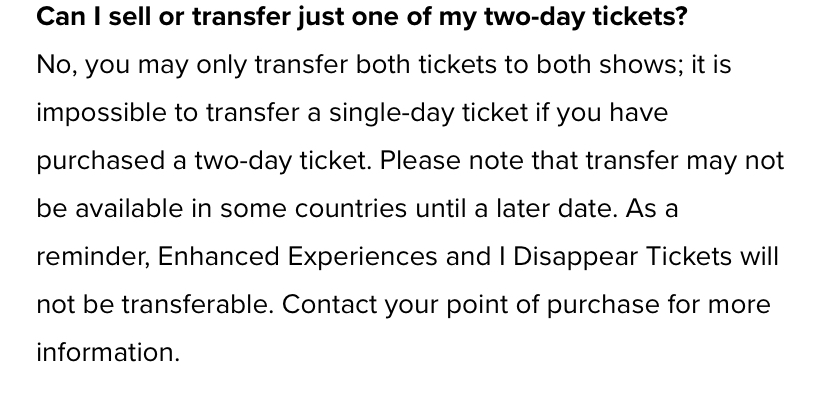Click the final word "information."
The image size is (828, 396).
pos(108,353)
